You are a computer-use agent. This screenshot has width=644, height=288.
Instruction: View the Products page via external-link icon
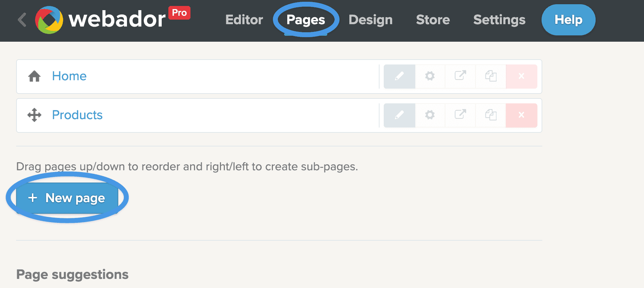click(x=460, y=115)
